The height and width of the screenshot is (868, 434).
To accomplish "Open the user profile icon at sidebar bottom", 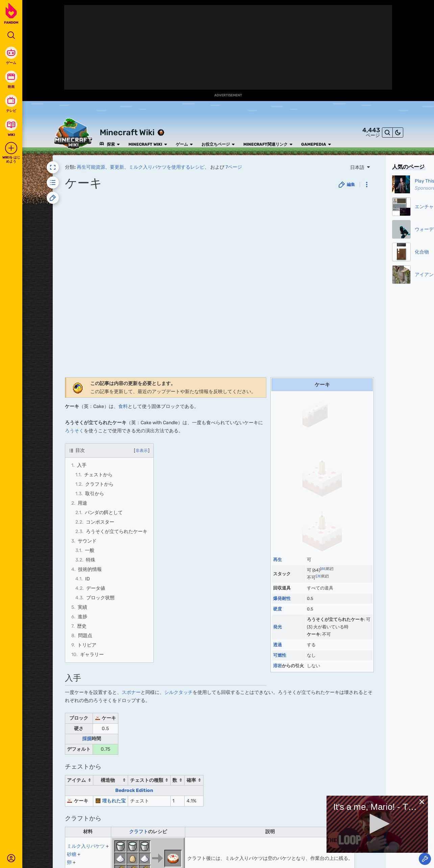I will tap(11, 858).
